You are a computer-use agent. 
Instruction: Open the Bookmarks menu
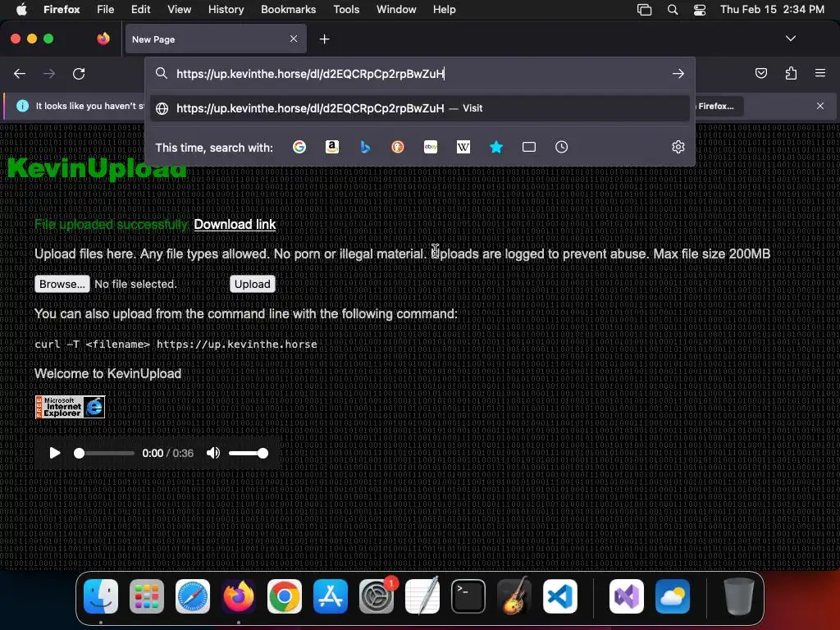coord(288,10)
